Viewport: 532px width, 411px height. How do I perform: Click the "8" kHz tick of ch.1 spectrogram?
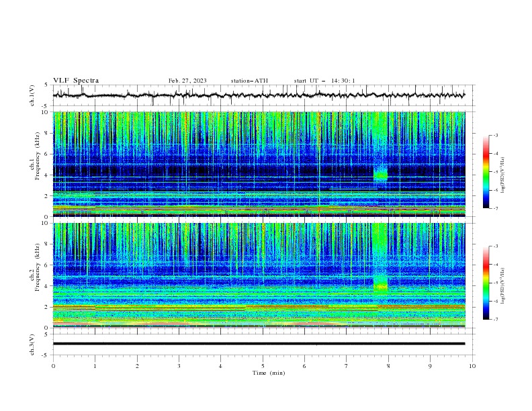[x=48, y=133]
